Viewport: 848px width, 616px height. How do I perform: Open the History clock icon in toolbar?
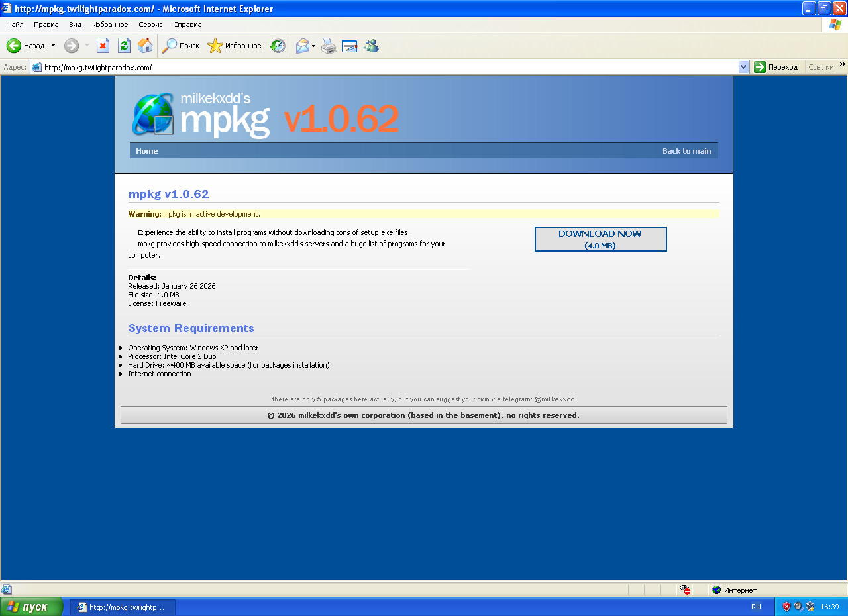pyautogui.click(x=278, y=46)
